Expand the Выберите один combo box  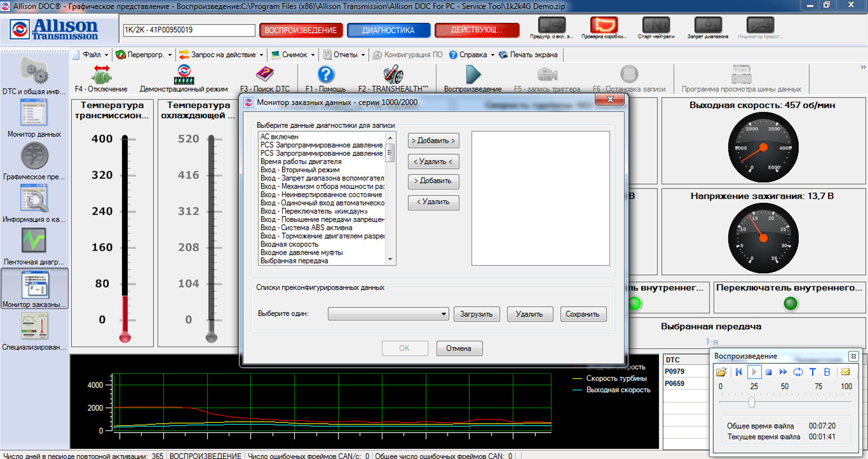[443, 314]
